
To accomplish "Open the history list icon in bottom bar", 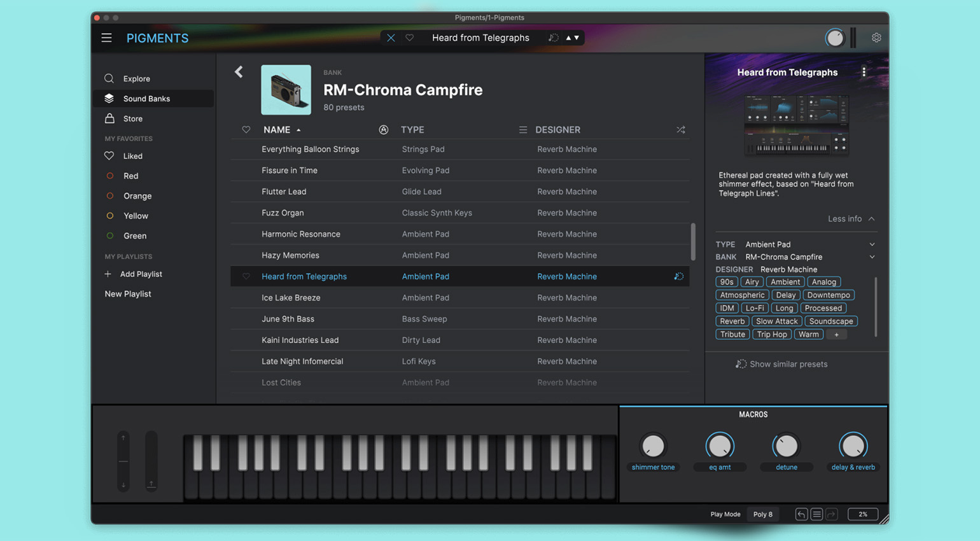I will [816, 514].
